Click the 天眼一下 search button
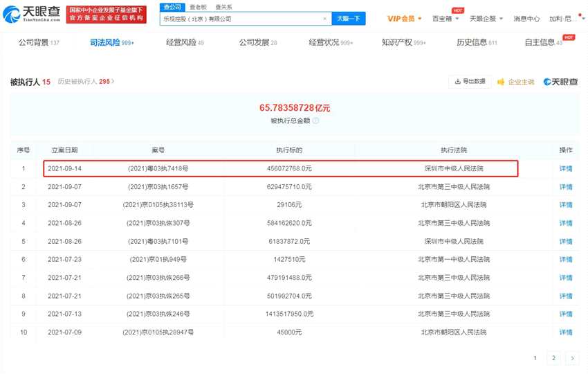 pos(349,19)
